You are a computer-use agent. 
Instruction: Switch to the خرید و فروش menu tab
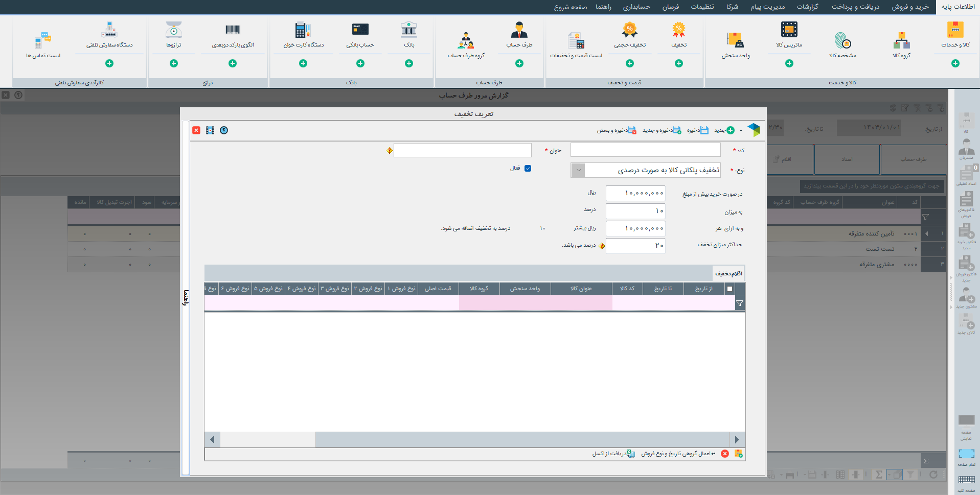pos(910,7)
